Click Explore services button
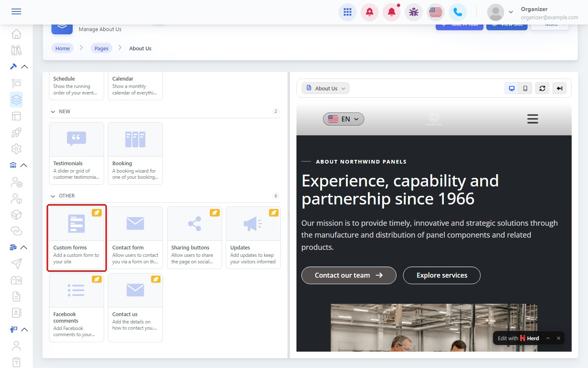 point(442,275)
